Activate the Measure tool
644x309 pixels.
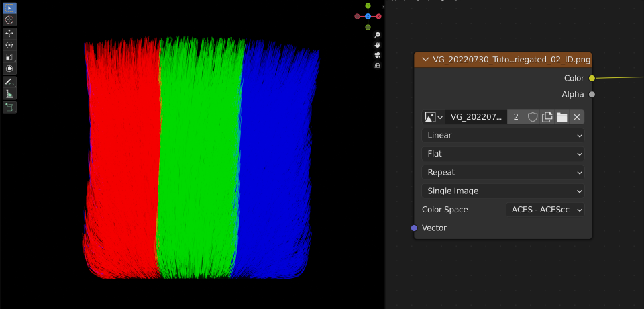coord(9,94)
